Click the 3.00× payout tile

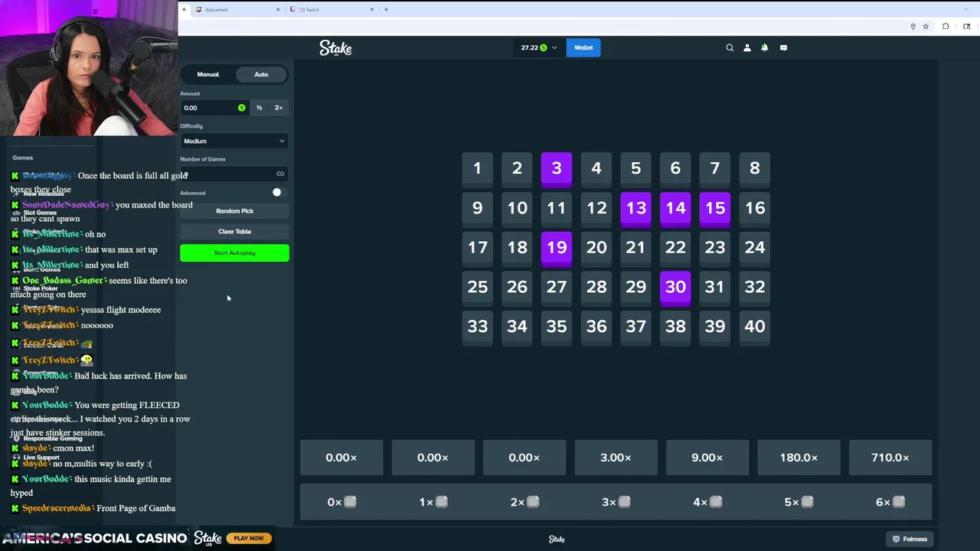tap(616, 458)
